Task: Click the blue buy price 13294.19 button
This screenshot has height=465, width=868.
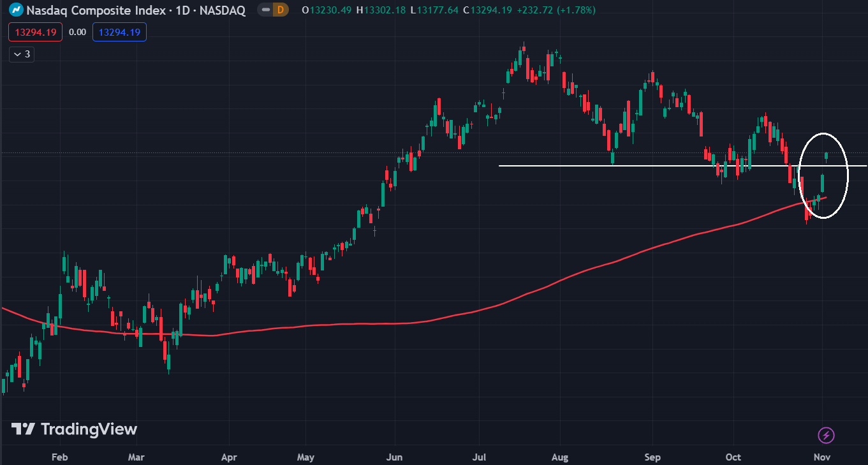Action: pos(119,32)
